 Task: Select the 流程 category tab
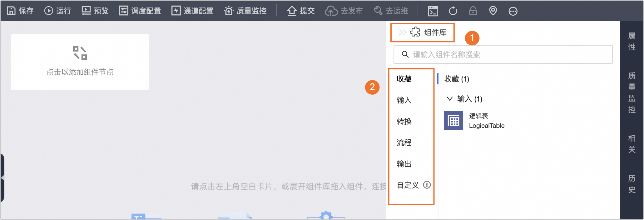[404, 143]
